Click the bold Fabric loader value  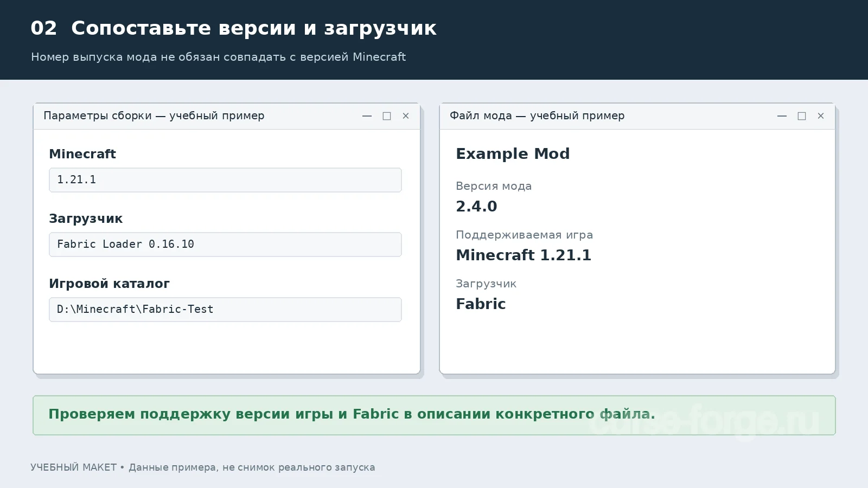[481, 304]
